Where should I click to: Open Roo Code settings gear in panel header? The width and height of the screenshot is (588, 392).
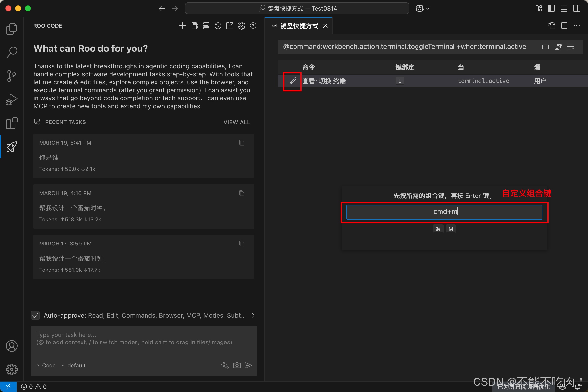[x=241, y=26]
